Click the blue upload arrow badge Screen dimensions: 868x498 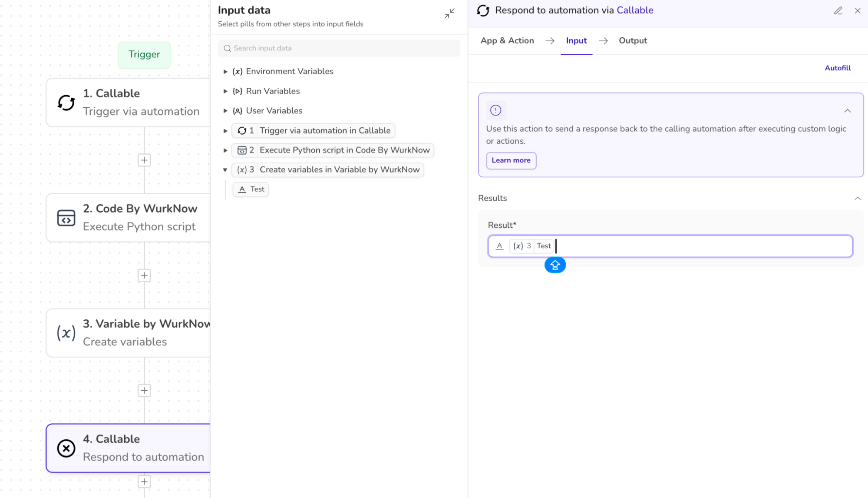click(x=555, y=265)
